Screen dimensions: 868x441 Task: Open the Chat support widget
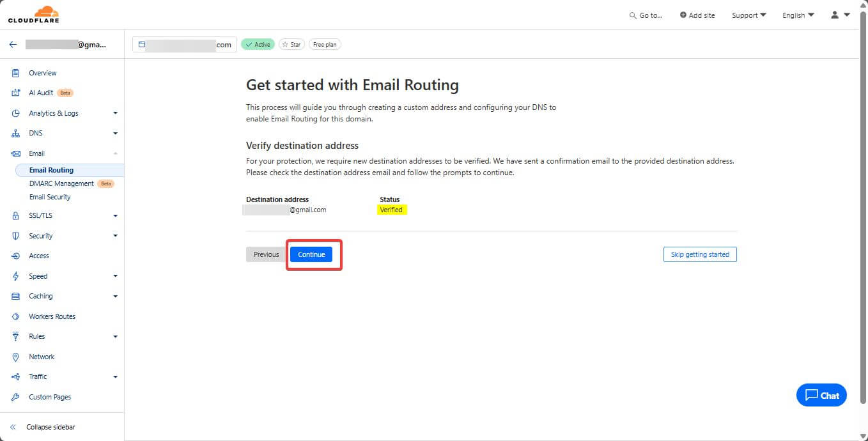[x=821, y=395]
